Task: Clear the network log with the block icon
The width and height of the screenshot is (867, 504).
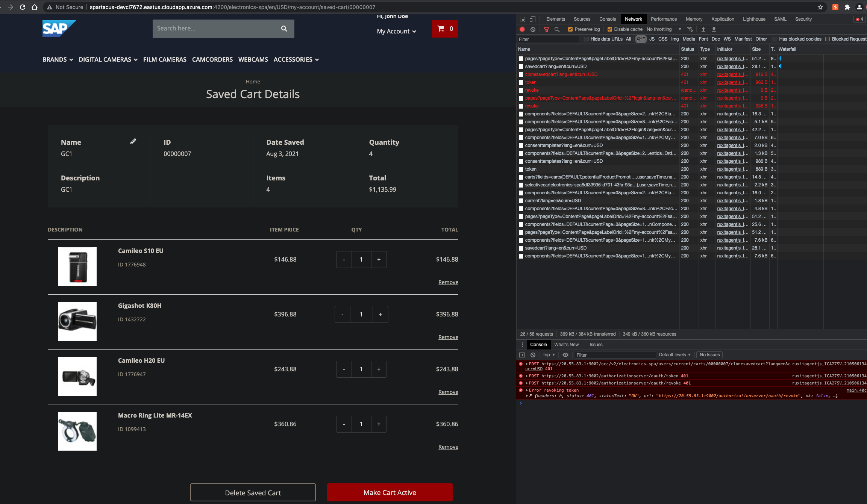Action: tap(533, 29)
